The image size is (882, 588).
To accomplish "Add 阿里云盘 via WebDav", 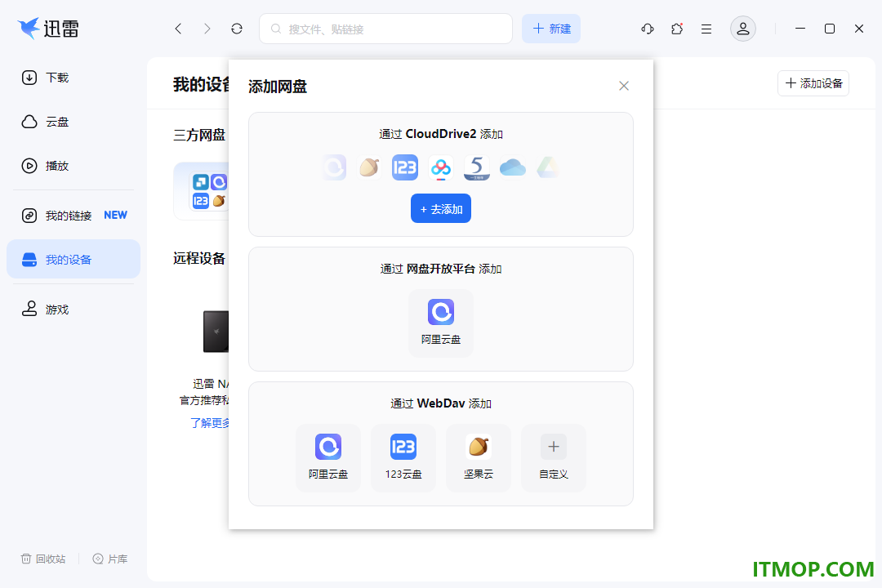I will pos(328,458).
